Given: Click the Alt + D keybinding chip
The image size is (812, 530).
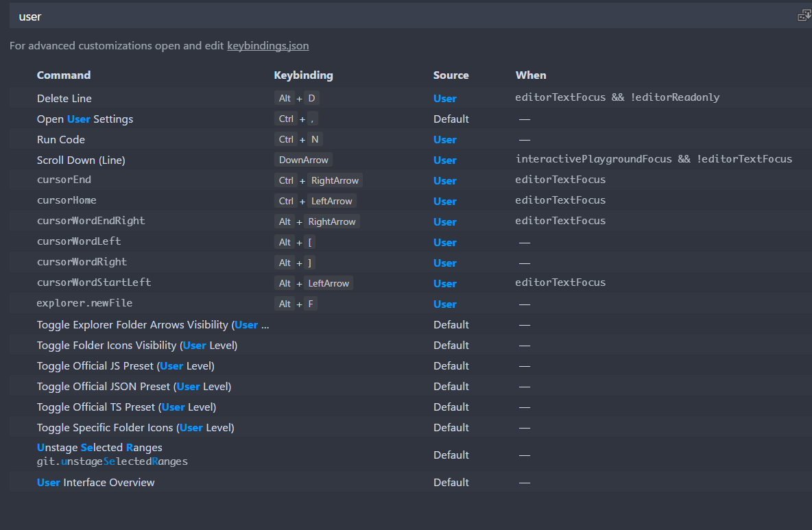Looking at the screenshot, I should pyautogui.click(x=296, y=98).
